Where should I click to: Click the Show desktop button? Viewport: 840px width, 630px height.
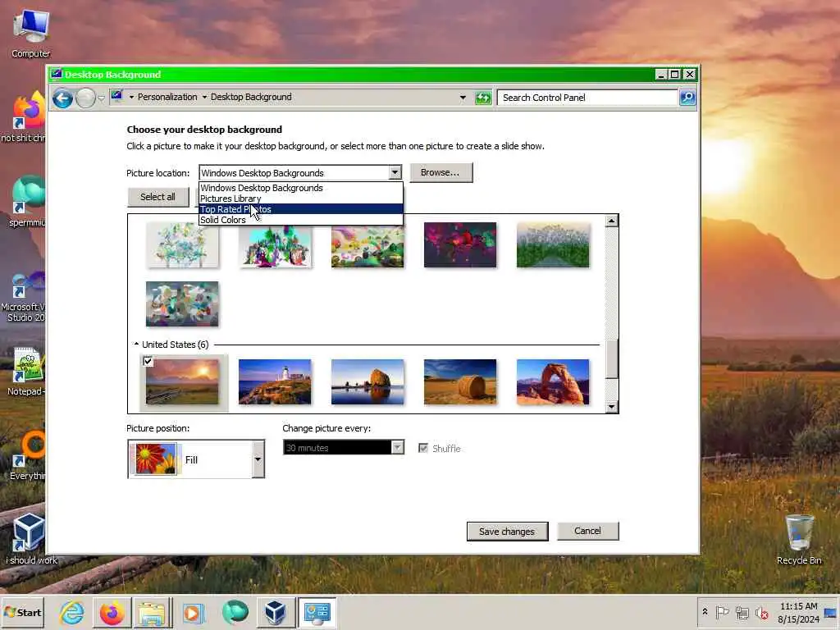[831, 613]
